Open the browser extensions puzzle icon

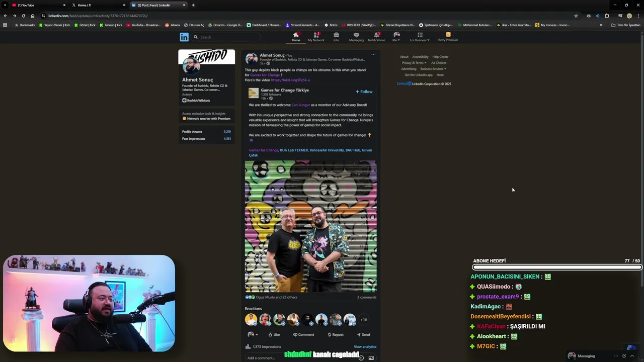click(x=607, y=16)
